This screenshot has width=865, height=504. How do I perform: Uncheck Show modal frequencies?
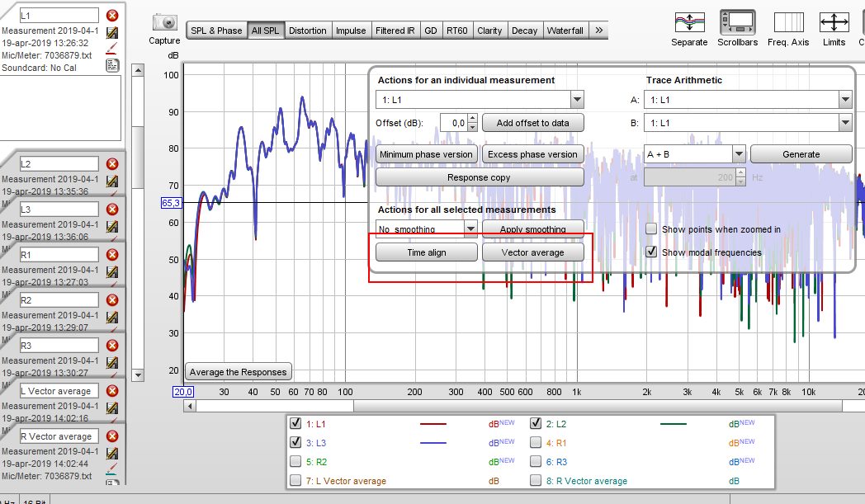tap(651, 252)
